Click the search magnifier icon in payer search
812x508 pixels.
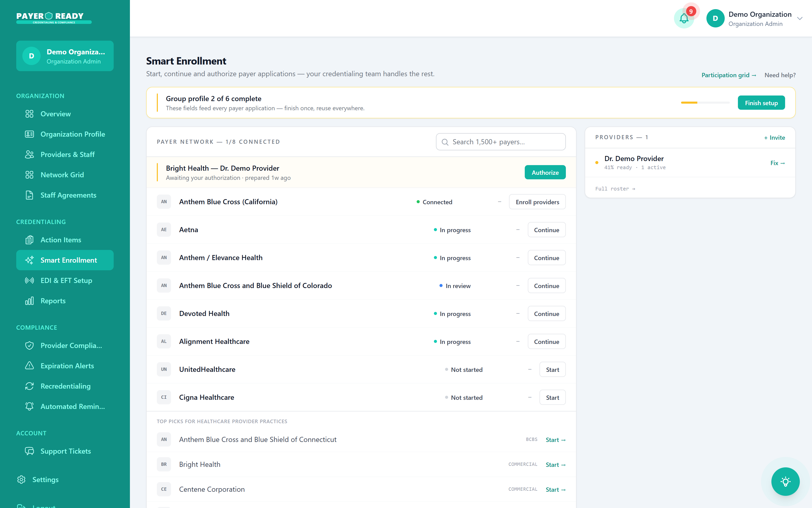(x=445, y=142)
